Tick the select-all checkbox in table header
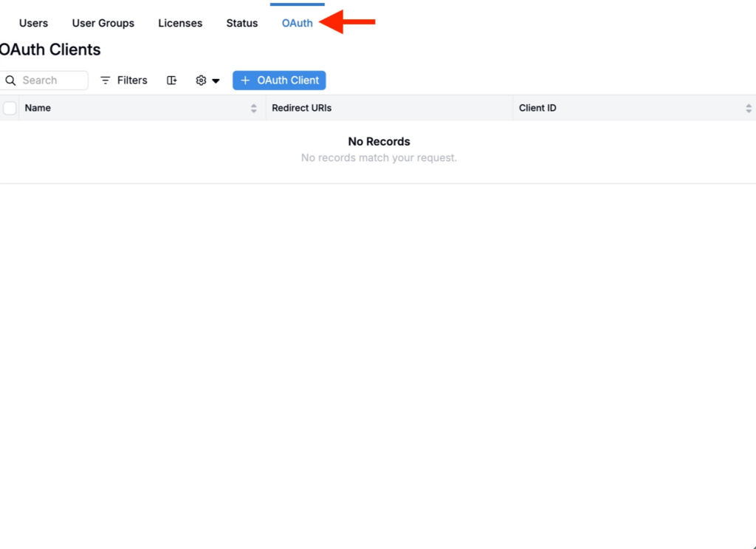The height and width of the screenshot is (549, 756). [x=10, y=108]
